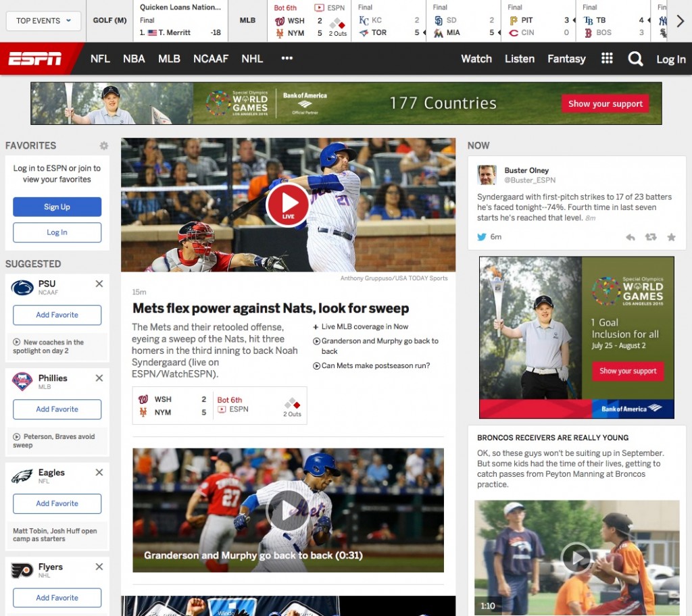
Task: Play the Broncos kids practice video
Action: 577,558
